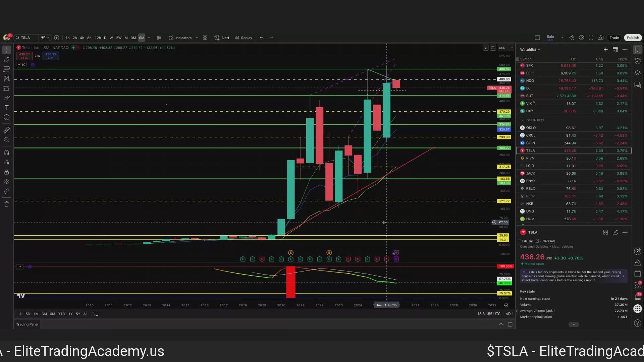
Task: Select the YTD date range
Action: pyautogui.click(x=61, y=314)
